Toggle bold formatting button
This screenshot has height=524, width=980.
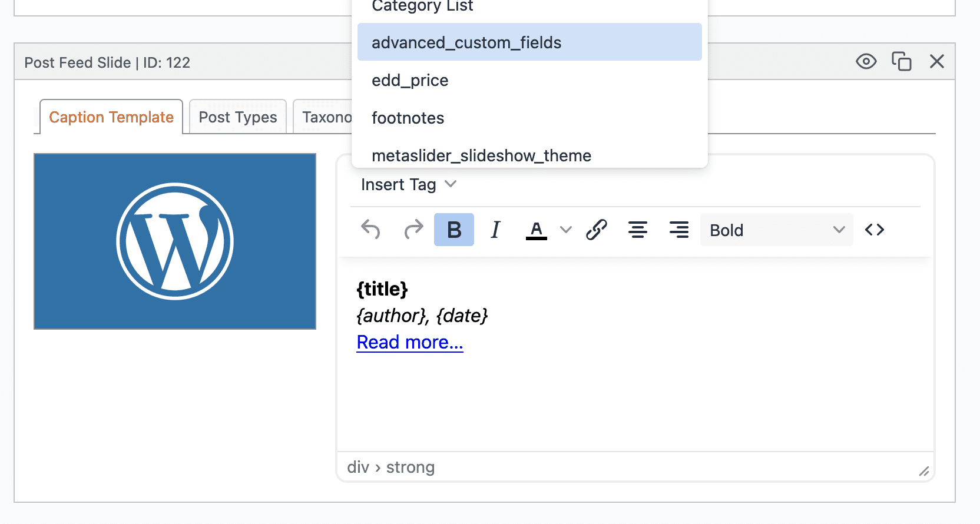click(x=453, y=230)
